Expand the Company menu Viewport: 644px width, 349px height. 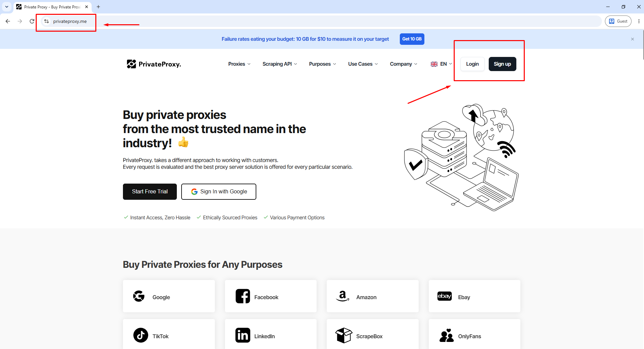pyautogui.click(x=404, y=64)
